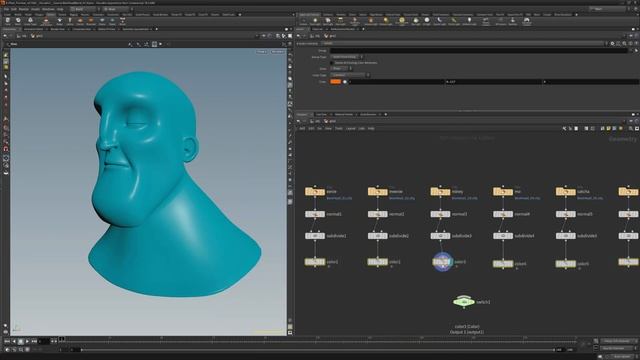
Task: Open the color picker wheel icon
Action: (345, 82)
